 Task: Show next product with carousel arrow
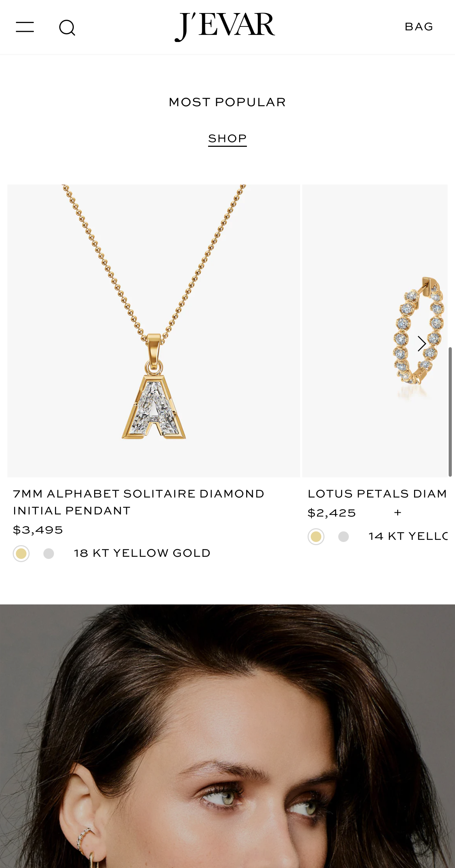point(421,344)
